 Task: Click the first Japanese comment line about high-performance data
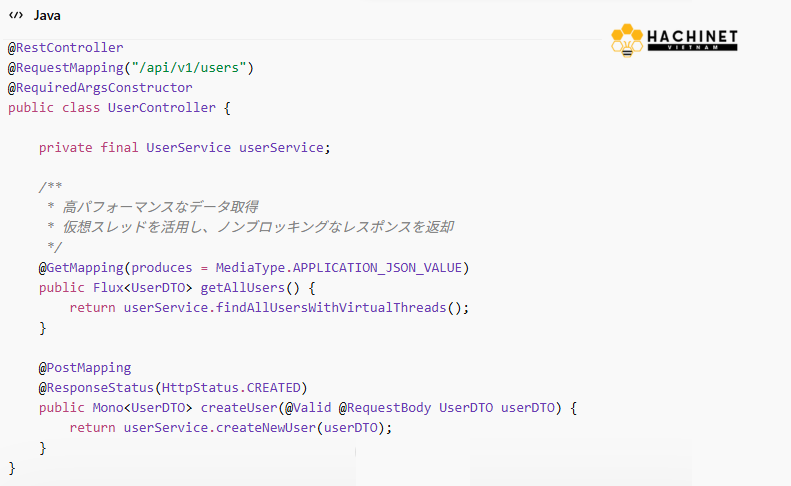[x=160, y=207]
